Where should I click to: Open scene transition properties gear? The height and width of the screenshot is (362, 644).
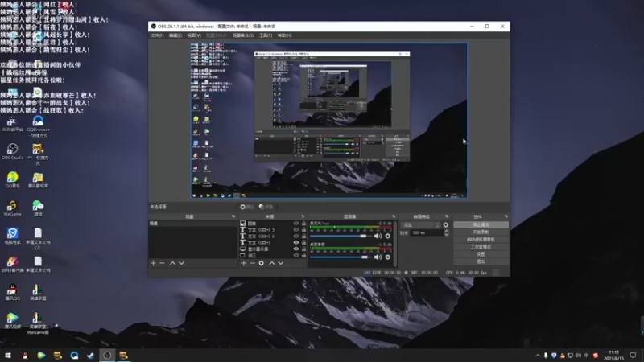click(x=446, y=225)
